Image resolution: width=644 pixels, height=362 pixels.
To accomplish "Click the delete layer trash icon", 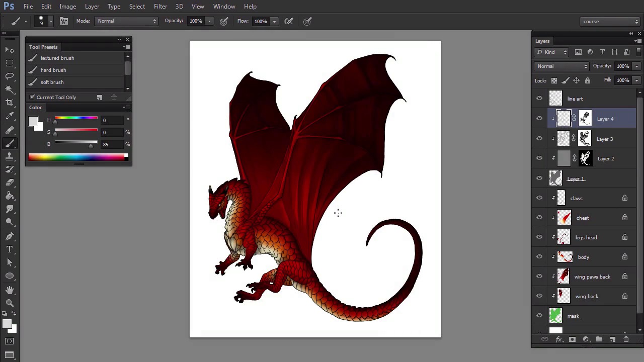I will (626, 339).
